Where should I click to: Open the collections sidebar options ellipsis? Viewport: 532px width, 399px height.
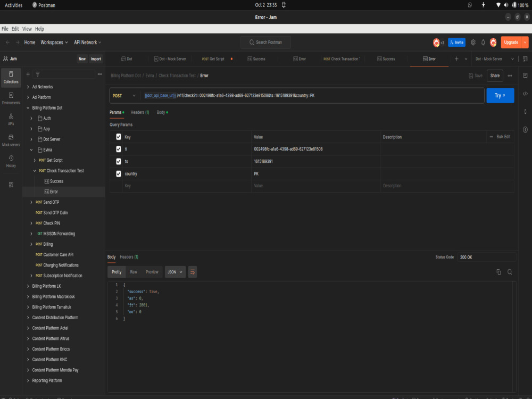tap(100, 74)
